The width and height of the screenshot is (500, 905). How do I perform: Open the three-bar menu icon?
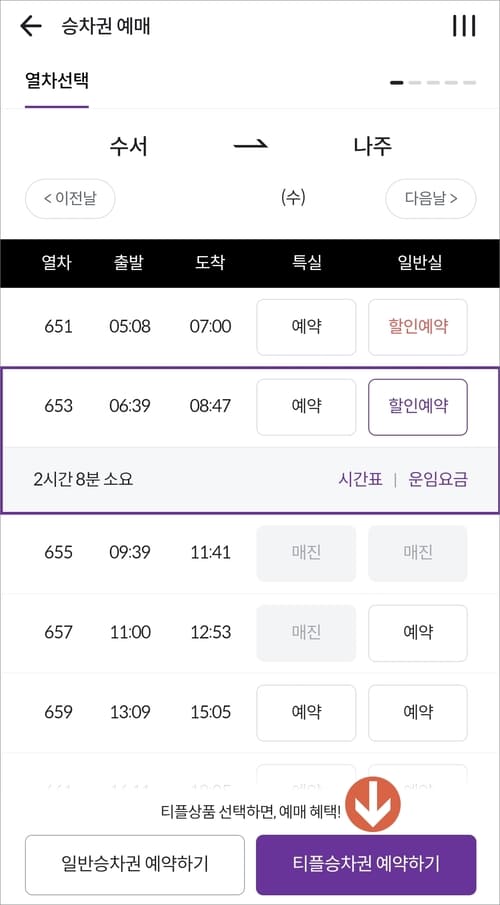click(464, 26)
